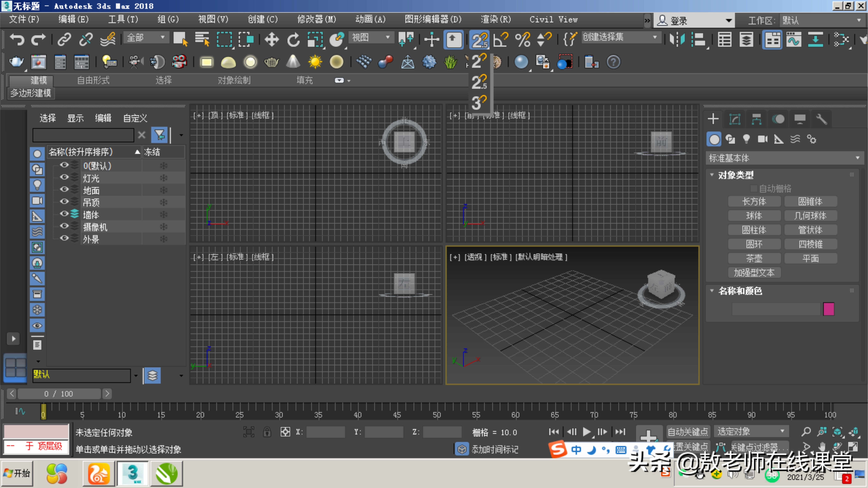Enable the 自动栅格 checkbox
Viewport: 868px width, 488px height.
754,188
